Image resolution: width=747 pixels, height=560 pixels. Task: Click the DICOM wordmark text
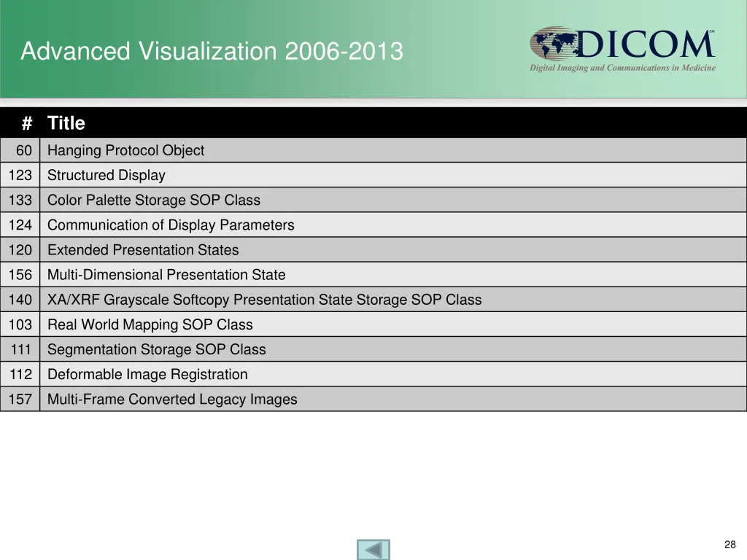pos(646,44)
